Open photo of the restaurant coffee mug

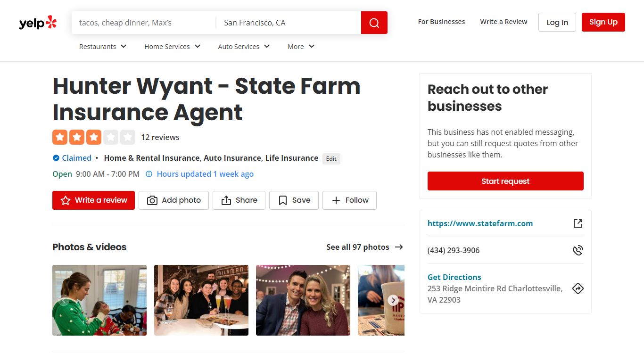[x=381, y=300]
